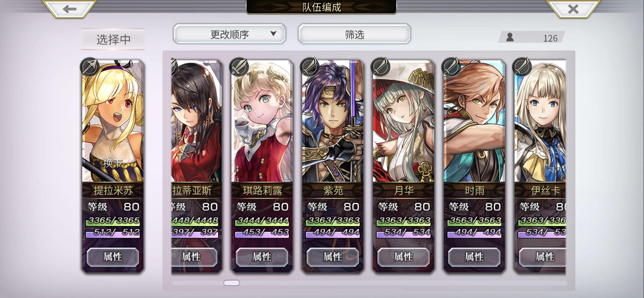Expand the sort order dropdown arrow
Viewport: 644px width, 298px height.
click(x=273, y=33)
